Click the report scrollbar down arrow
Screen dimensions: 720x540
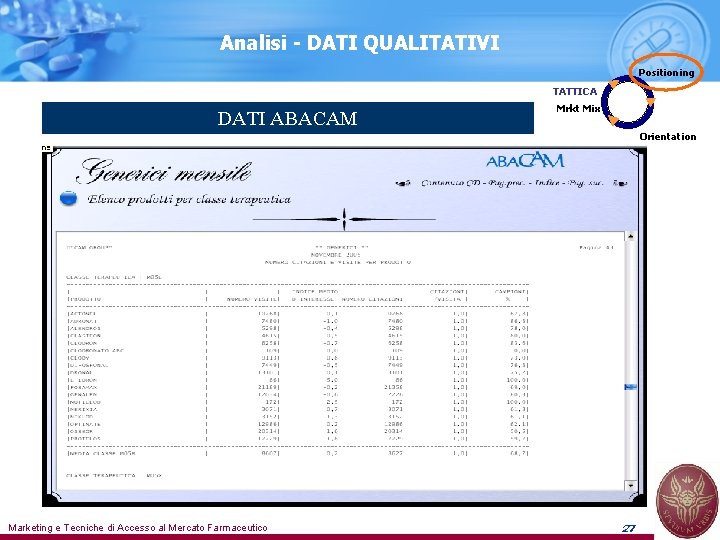630,485
